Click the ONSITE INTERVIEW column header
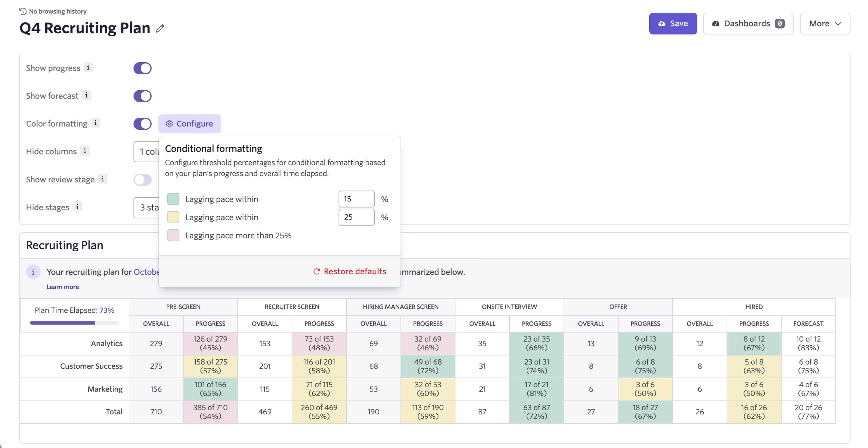The height and width of the screenshot is (448, 868). point(509,307)
